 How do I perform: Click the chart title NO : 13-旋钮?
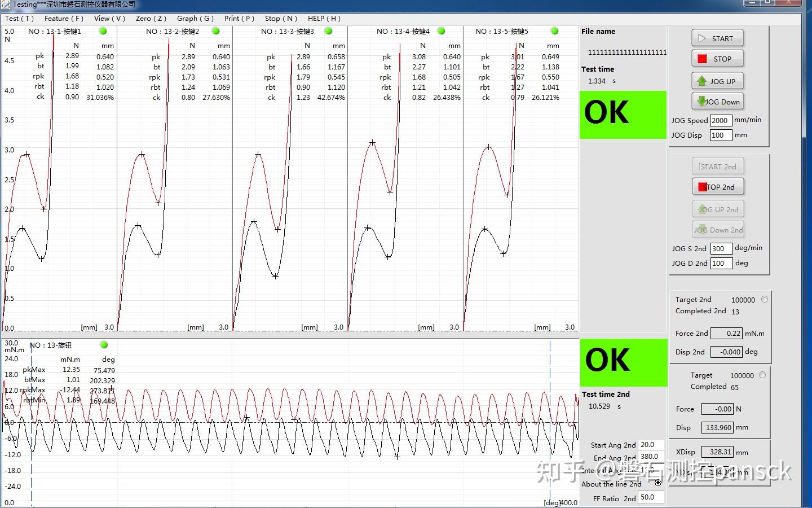pos(51,345)
